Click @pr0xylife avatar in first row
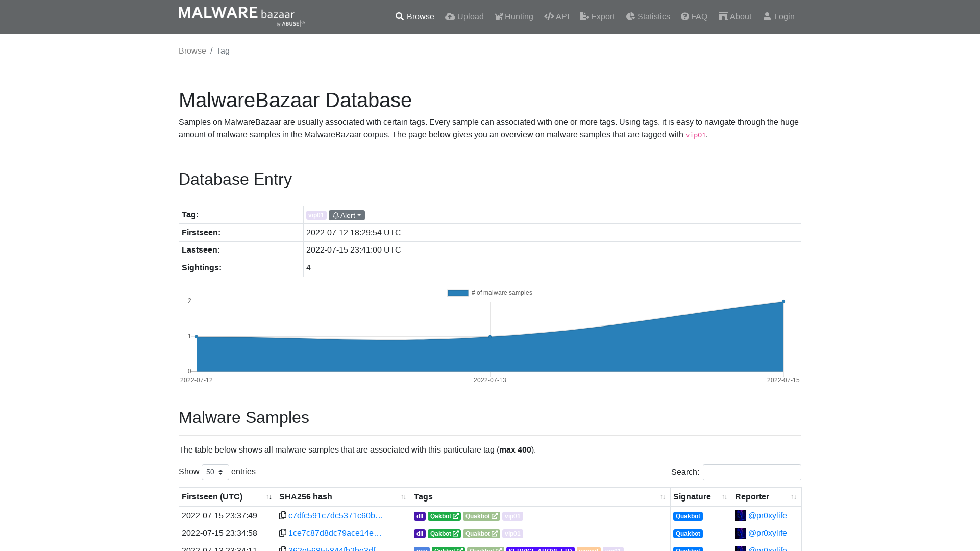The image size is (980, 551). click(740, 516)
